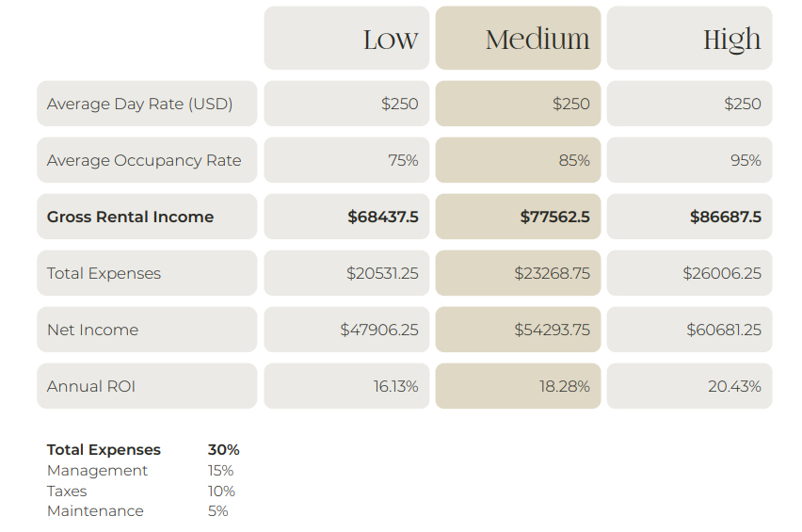Click the Average Occupancy Rate row label
This screenshot has height=532, width=802.
pos(147,160)
